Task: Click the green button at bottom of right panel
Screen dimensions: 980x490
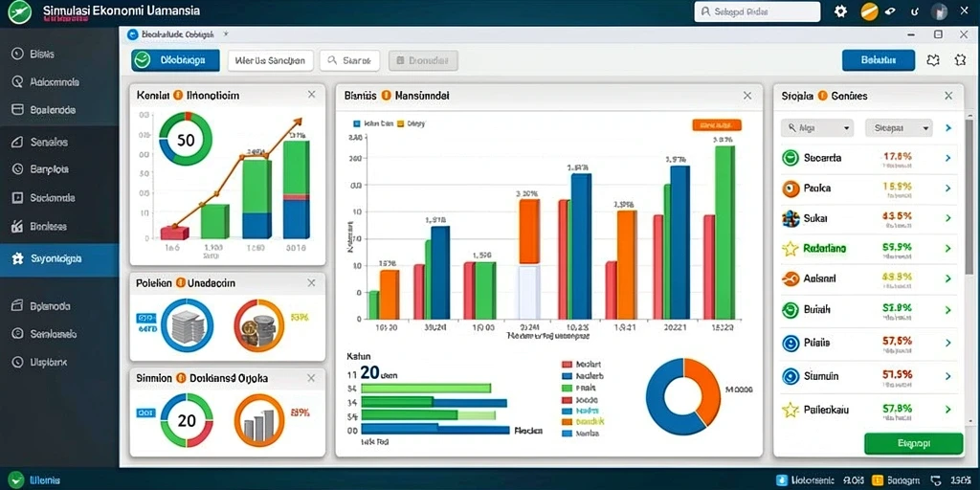Action: pos(913,443)
